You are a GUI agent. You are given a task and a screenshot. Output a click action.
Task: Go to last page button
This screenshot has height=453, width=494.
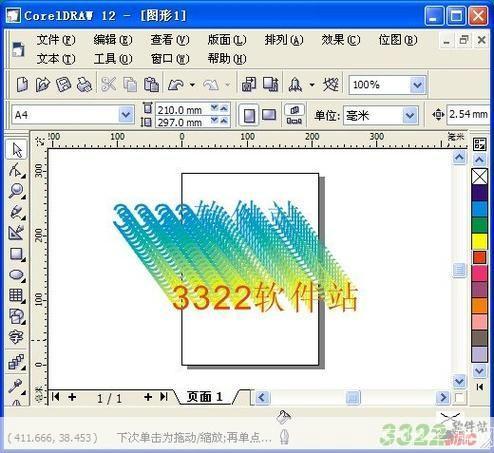[x=164, y=397]
